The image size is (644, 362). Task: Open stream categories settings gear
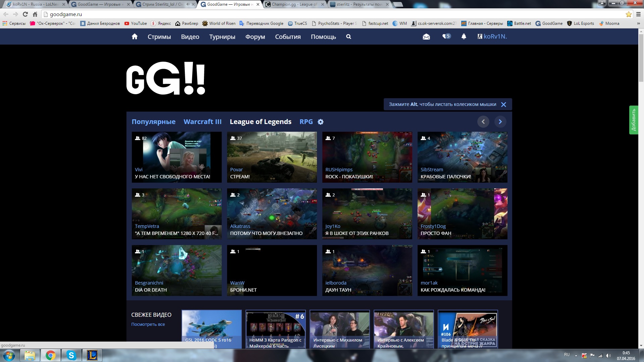321,122
